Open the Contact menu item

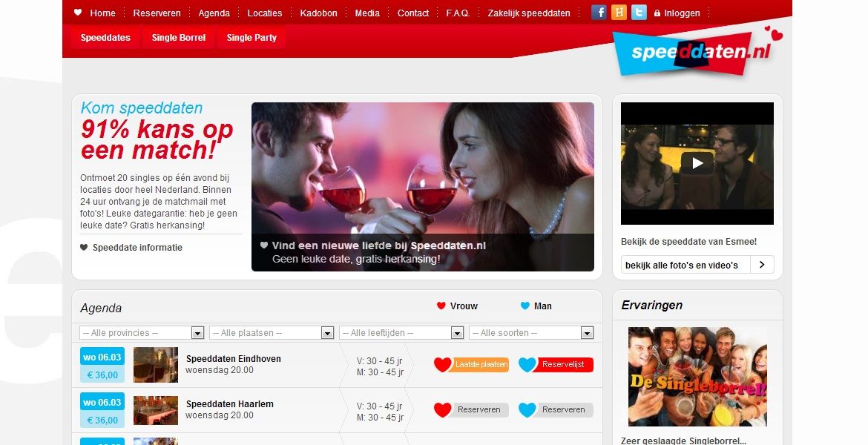point(413,13)
